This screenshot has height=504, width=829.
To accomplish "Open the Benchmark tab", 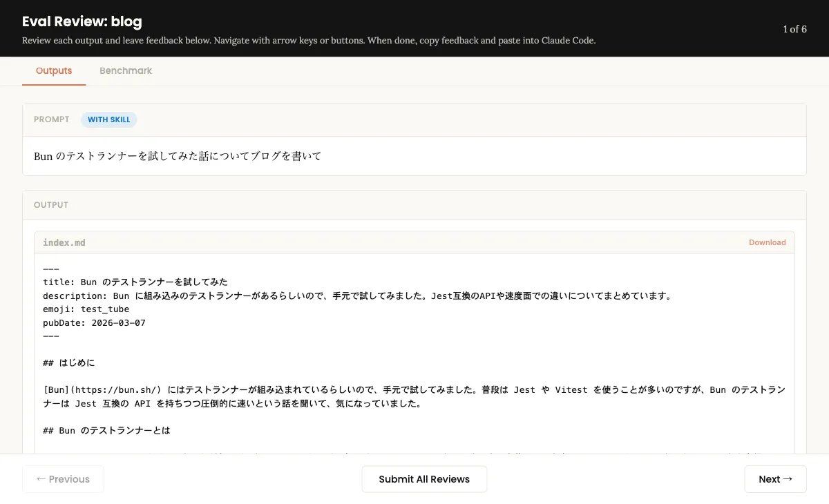I will pyautogui.click(x=126, y=70).
